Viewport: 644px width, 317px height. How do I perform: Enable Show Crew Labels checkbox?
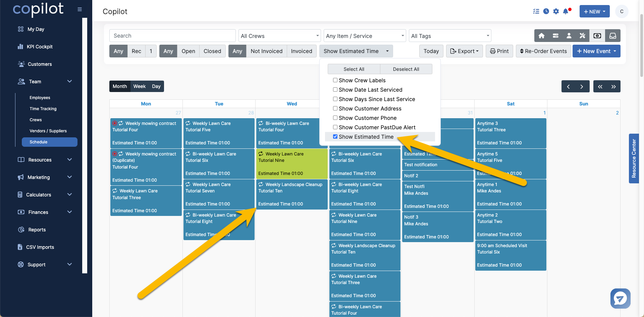[335, 80]
